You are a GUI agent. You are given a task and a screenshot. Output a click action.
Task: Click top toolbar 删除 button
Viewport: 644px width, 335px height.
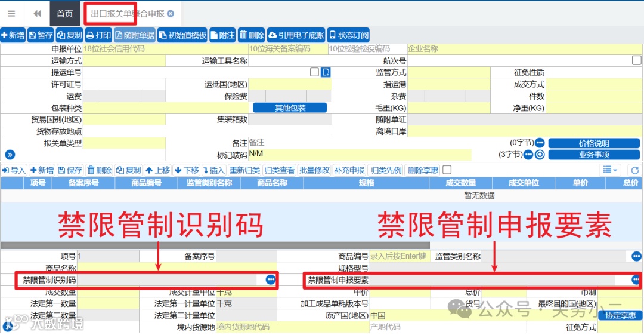click(252, 35)
